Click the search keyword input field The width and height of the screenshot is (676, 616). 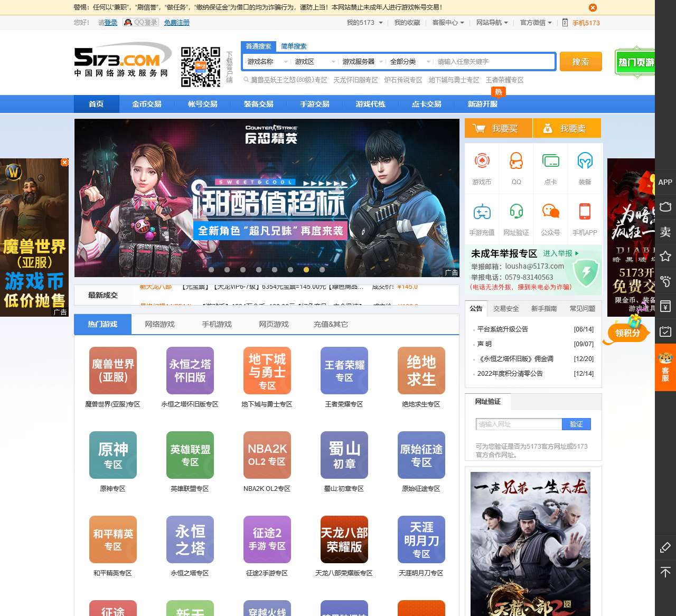[x=494, y=62]
